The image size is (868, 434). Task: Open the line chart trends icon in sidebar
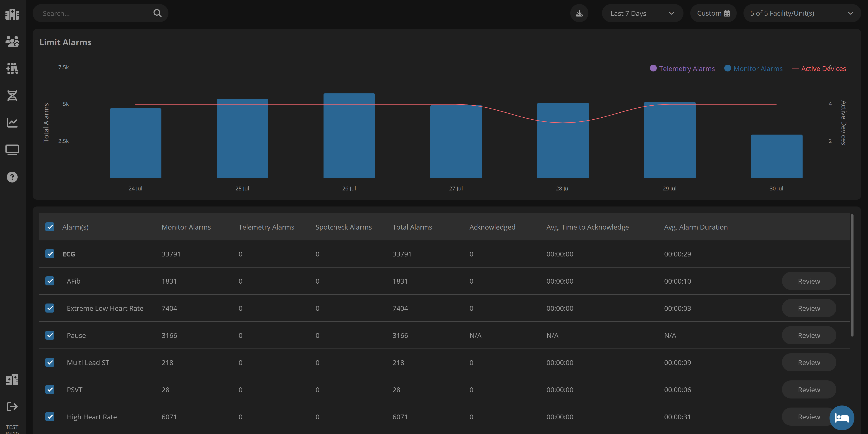click(x=12, y=123)
